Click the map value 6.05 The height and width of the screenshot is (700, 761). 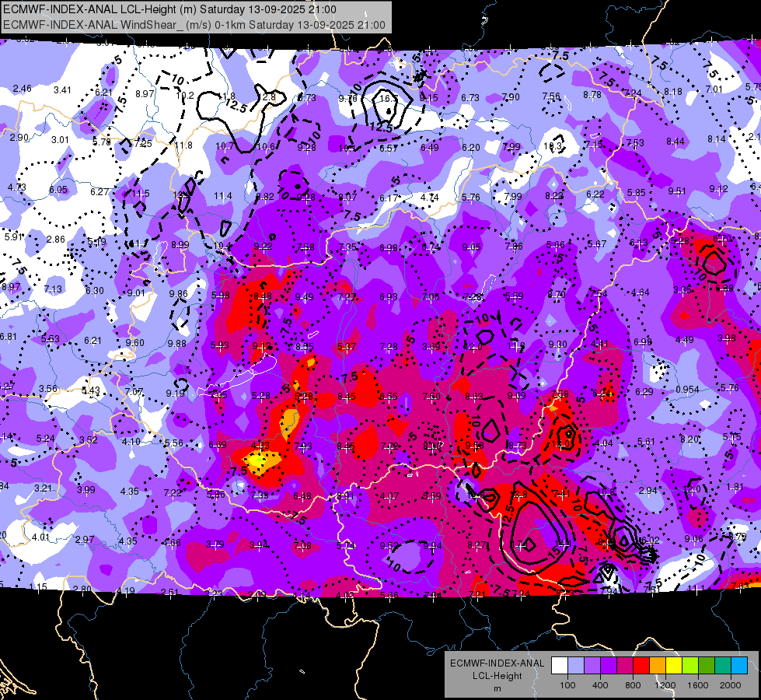coord(58,190)
